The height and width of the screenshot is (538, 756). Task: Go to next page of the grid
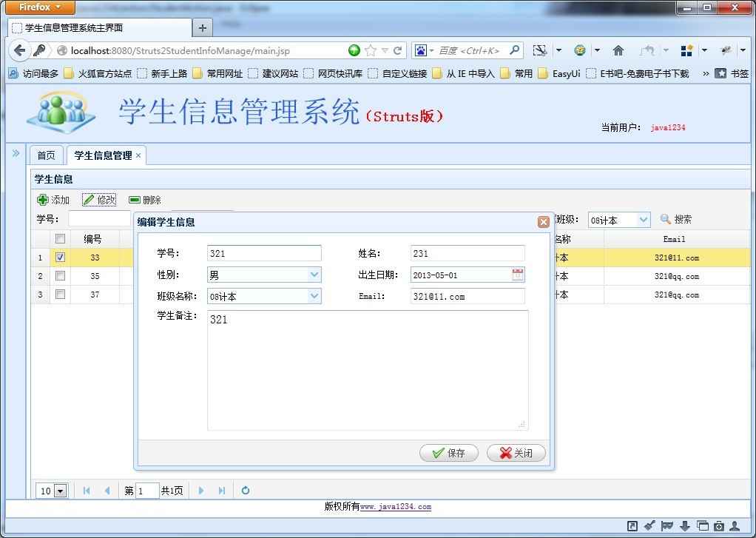click(201, 491)
